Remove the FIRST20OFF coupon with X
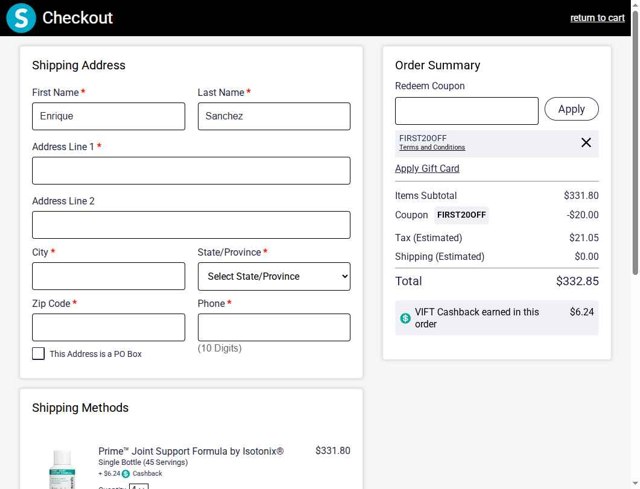The height and width of the screenshot is (489, 640). tap(586, 142)
